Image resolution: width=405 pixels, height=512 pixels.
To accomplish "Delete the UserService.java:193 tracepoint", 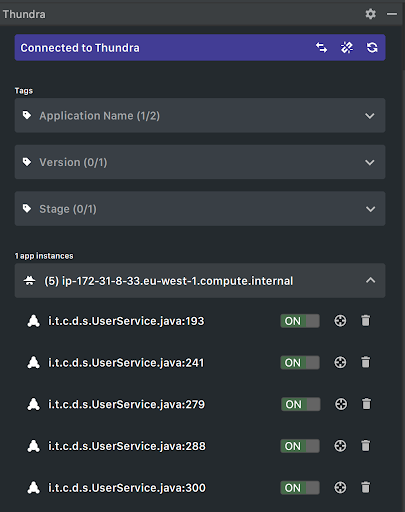I will 366,321.
